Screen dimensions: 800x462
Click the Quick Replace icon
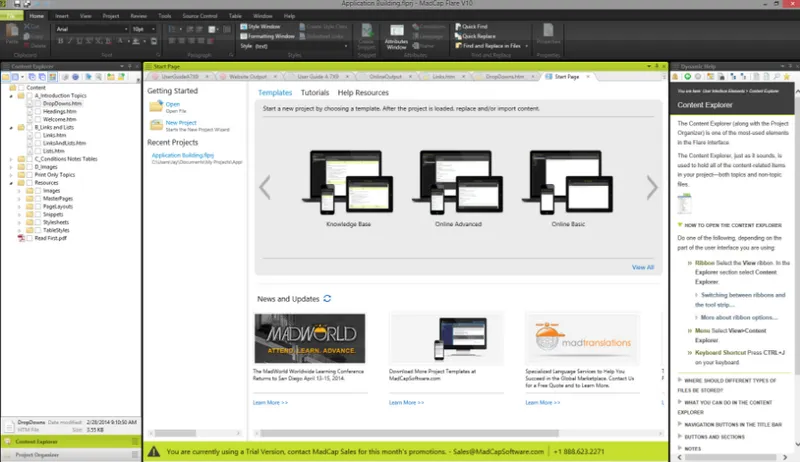tap(458, 36)
